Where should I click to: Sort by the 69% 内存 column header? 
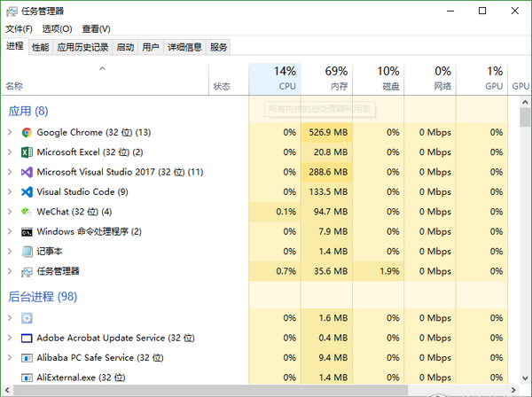(x=326, y=80)
